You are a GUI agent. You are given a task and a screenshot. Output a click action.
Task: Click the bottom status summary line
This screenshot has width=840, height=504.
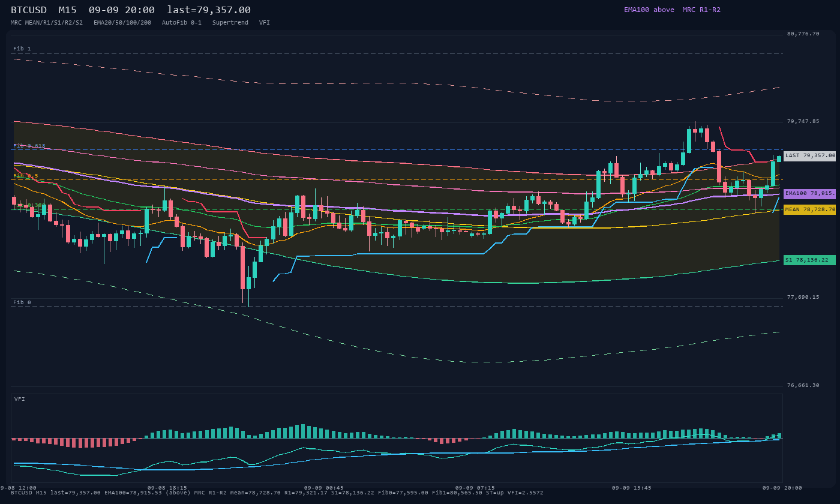pos(277,493)
